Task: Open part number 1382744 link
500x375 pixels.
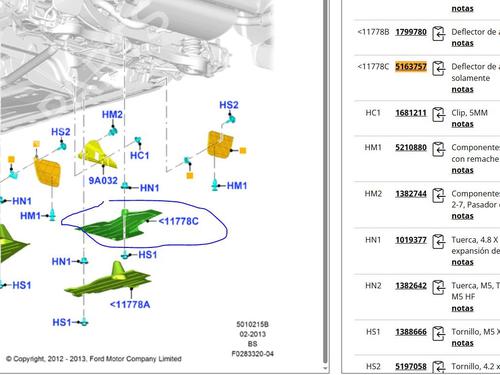Action: [411, 194]
